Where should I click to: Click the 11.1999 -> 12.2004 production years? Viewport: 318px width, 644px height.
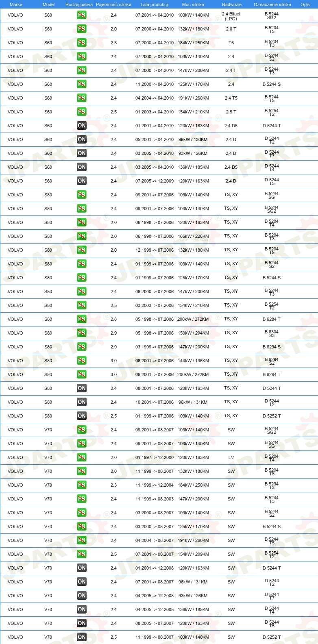[155, 485]
